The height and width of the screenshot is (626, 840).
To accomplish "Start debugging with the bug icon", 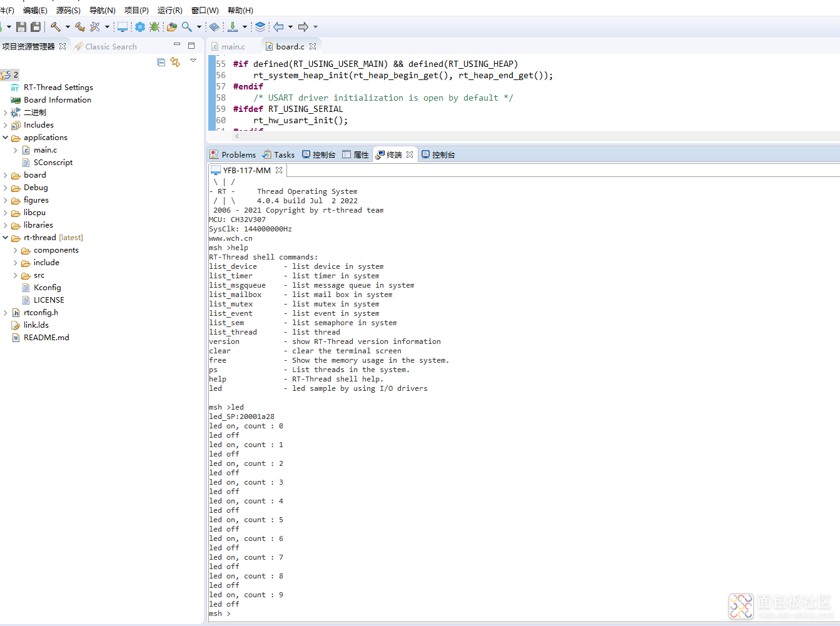I will pyautogui.click(x=154, y=27).
